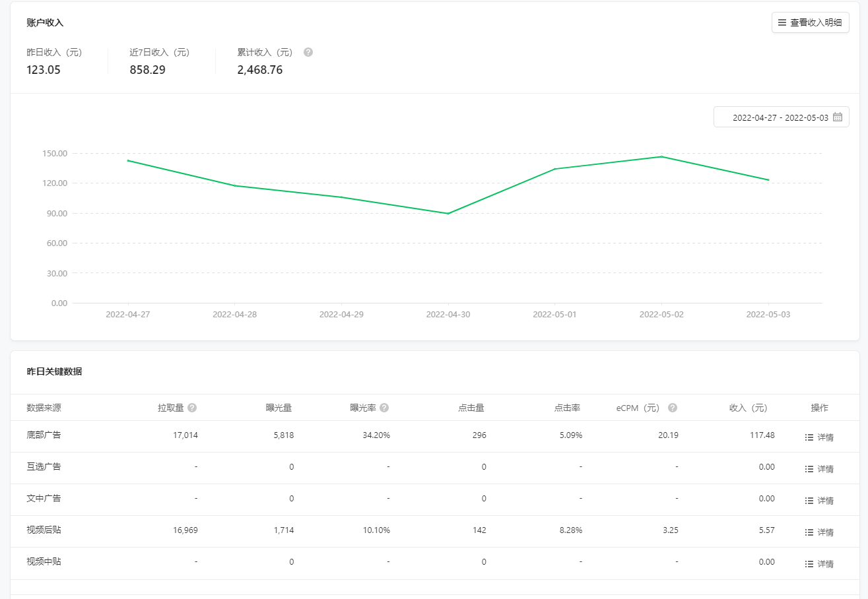The height and width of the screenshot is (599, 868).
Task: Click the list icon for 视频中贴 details
Action: [x=809, y=564]
